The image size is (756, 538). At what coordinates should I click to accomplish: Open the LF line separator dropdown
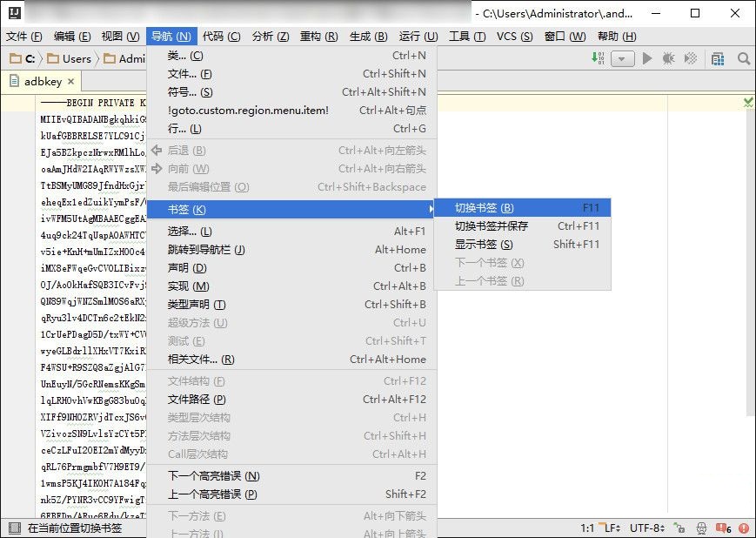pos(609,528)
